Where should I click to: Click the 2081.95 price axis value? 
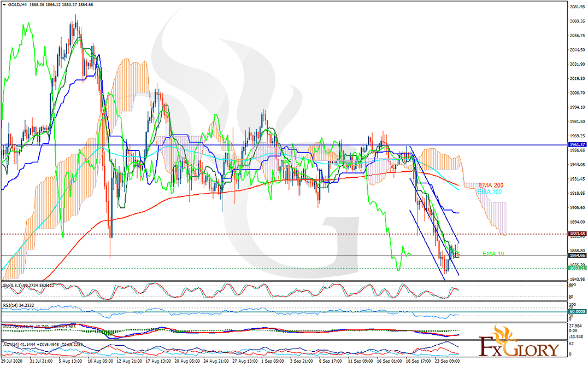[577, 7]
